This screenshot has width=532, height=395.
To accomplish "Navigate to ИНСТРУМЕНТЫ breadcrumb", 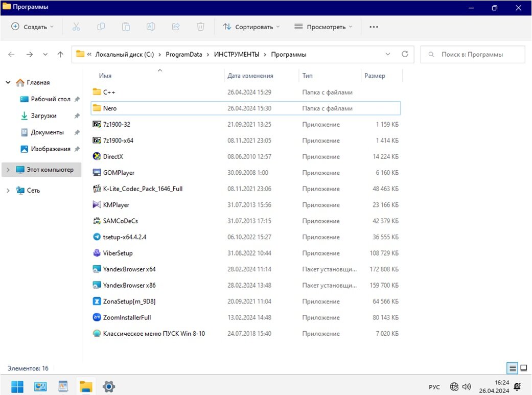I will (x=237, y=54).
